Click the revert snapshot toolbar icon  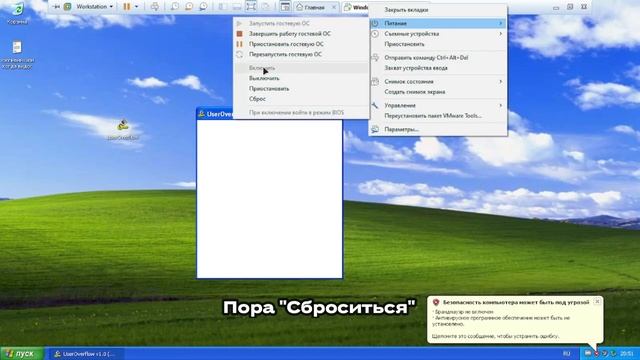pyautogui.click(x=189, y=7)
